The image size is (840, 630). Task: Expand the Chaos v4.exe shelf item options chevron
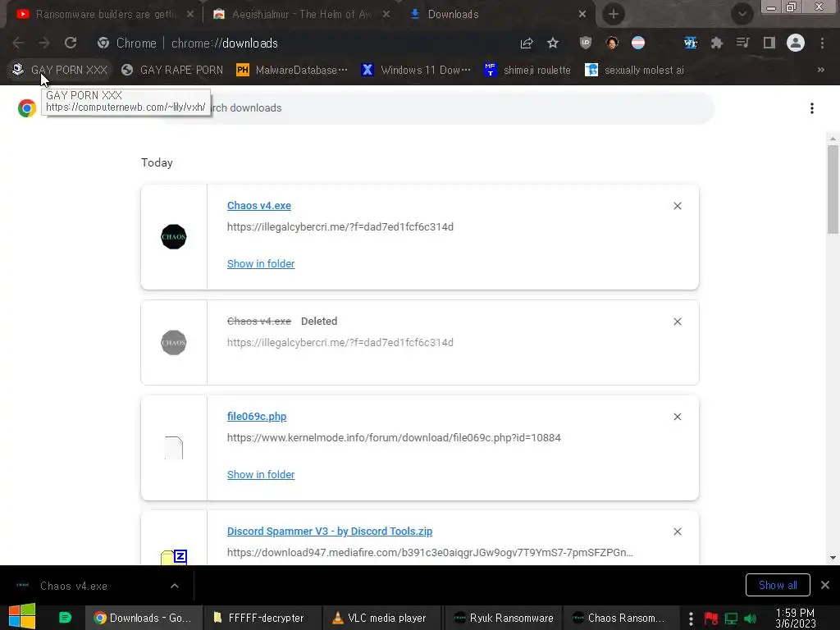pyautogui.click(x=175, y=586)
